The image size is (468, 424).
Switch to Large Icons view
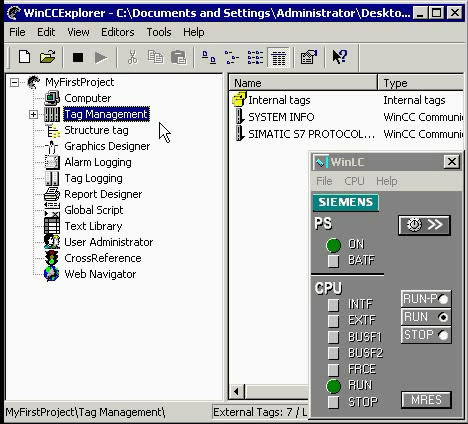point(209,57)
